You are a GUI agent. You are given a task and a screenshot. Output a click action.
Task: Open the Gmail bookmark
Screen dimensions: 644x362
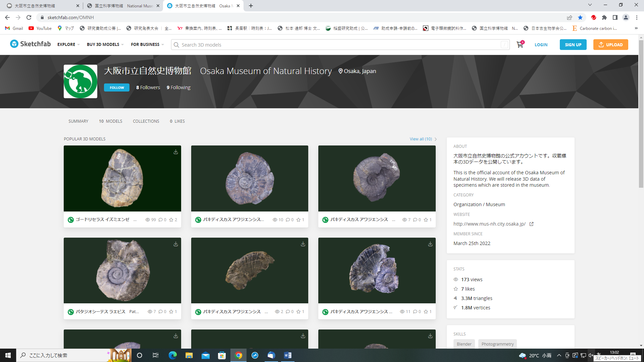tap(14, 28)
